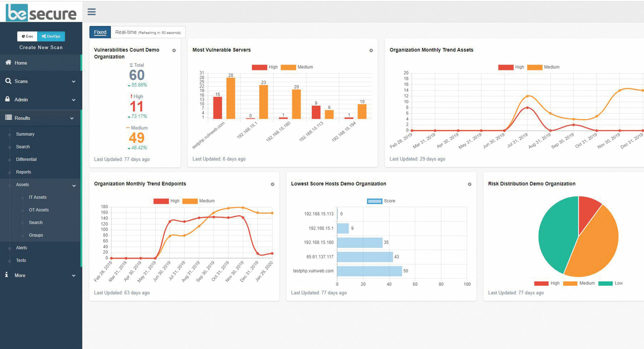Screen dimensions: 644x349
Task: Click the Home house icon
Action: point(8,63)
